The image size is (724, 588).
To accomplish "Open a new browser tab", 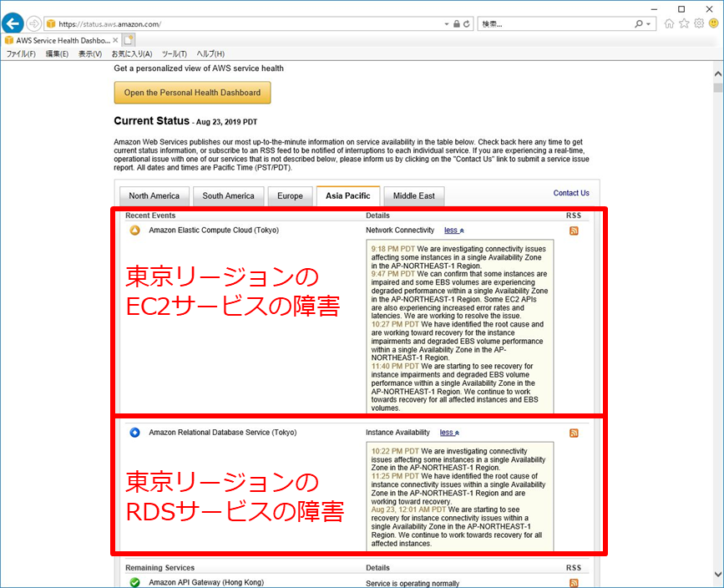I will 129,40.
